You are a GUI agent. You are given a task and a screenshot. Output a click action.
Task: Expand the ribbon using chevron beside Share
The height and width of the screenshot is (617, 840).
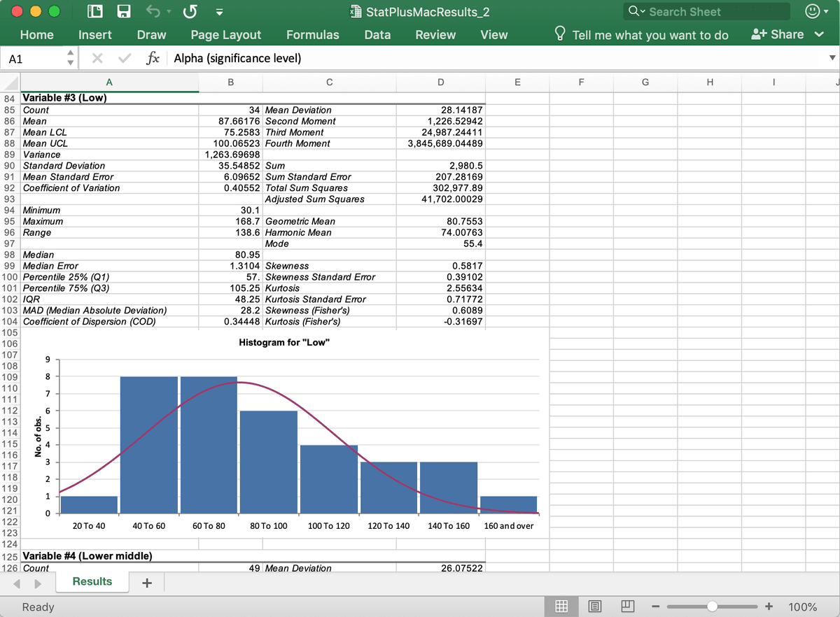[819, 35]
